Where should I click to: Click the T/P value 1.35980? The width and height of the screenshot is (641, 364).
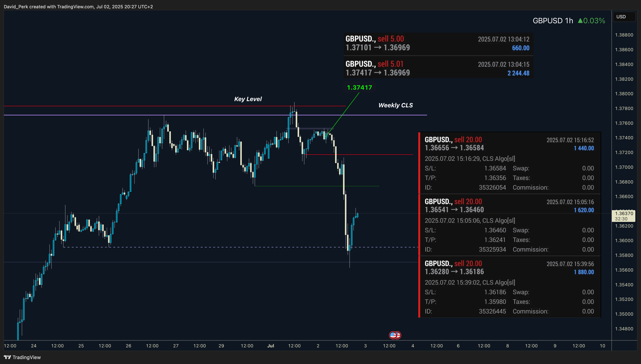pyautogui.click(x=495, y=302)
